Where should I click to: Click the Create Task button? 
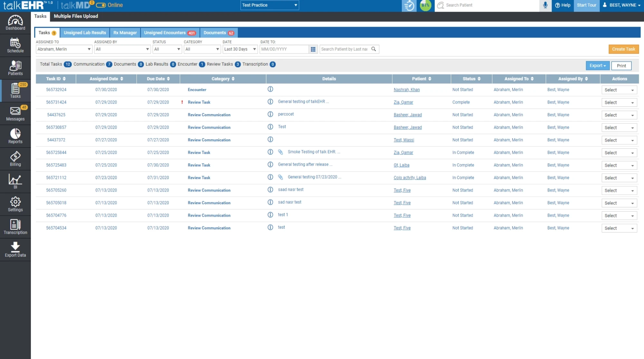pyautogui.click(x=623, y=49)
